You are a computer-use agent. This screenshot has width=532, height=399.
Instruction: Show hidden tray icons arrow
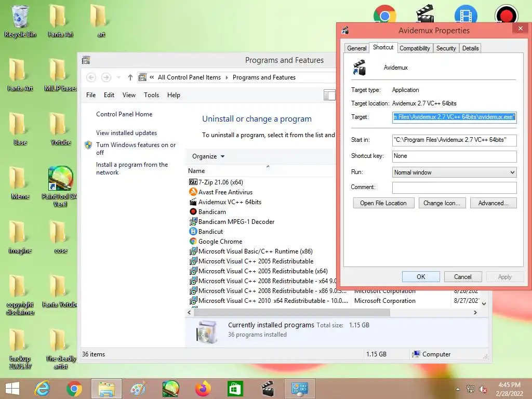(x=458, y=389)
